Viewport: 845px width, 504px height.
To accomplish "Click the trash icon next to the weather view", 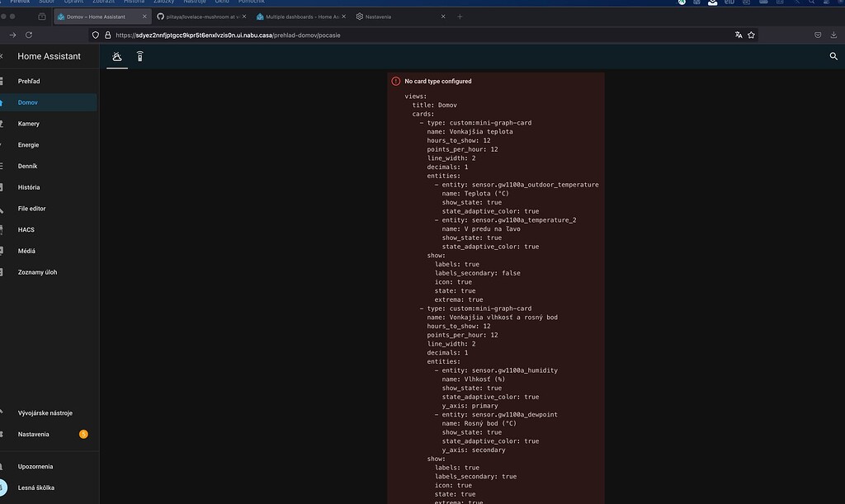I will pos(139,56).
